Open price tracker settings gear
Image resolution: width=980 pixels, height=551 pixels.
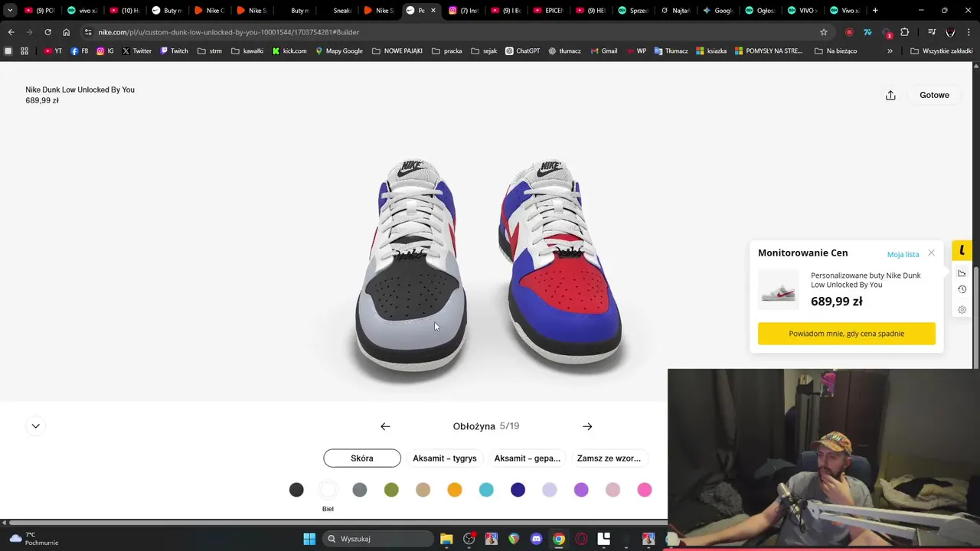point(962,310)
